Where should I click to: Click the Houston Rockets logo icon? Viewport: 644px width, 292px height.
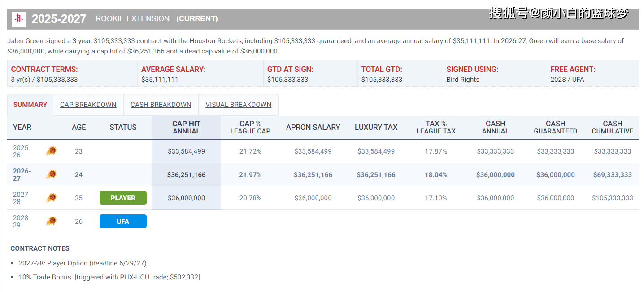(19, 19)
